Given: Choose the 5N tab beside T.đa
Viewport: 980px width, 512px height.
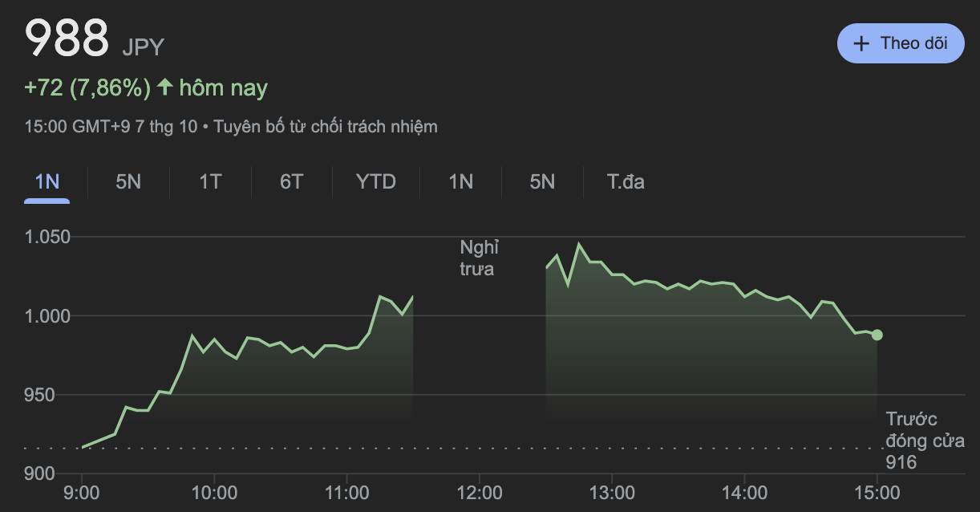Looking at the screenshot, I should [x=542, y=181].
